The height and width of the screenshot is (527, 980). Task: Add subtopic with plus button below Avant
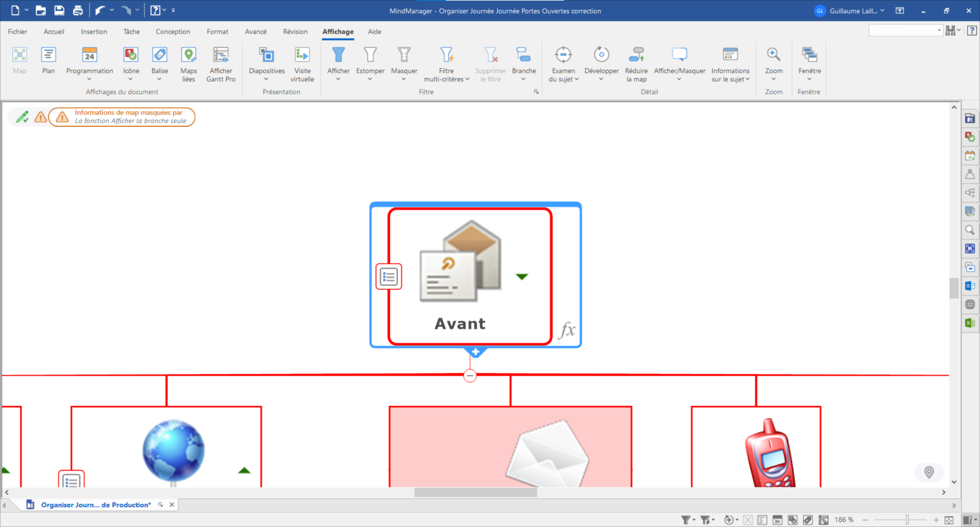click(x=475, y=352)
